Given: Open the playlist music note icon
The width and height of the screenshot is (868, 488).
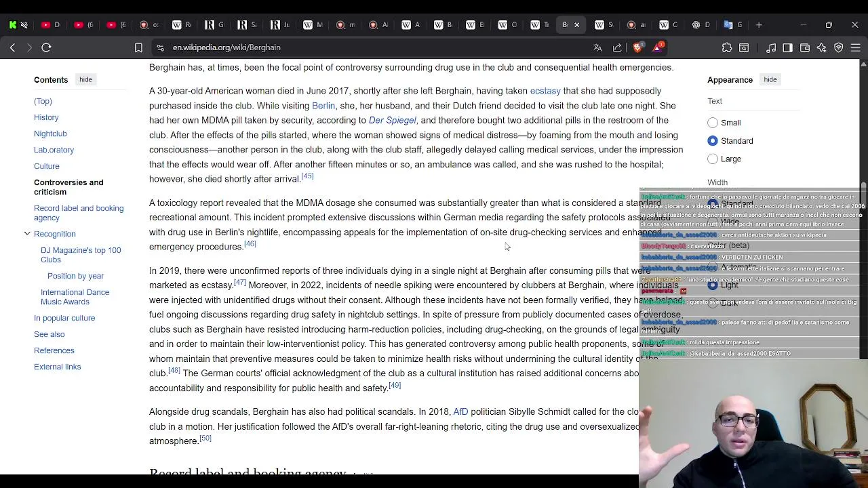Looking at the screenshot, I should coord(771,47).
